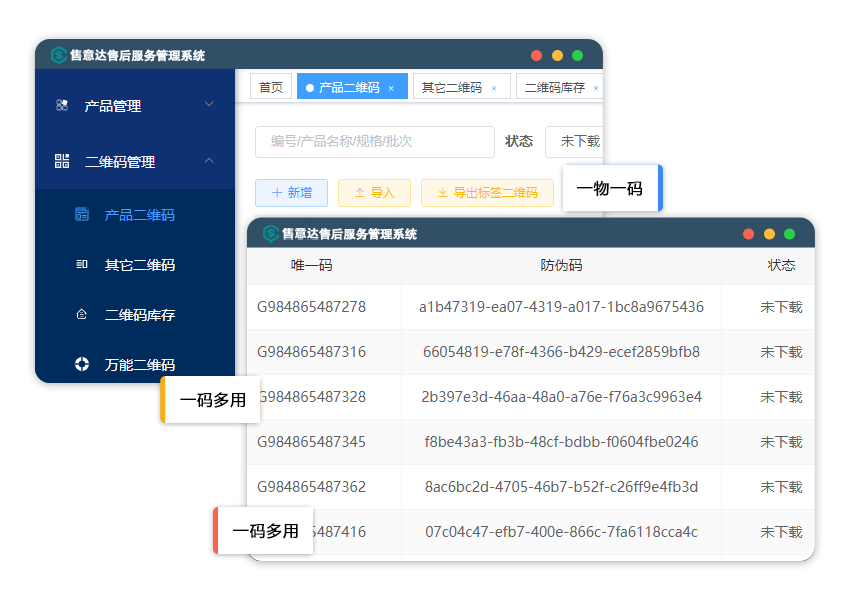Viewport: 850px width, 600px height.
Task: Switch to the 其它二维码 tab
Action: tap(461, 87)
